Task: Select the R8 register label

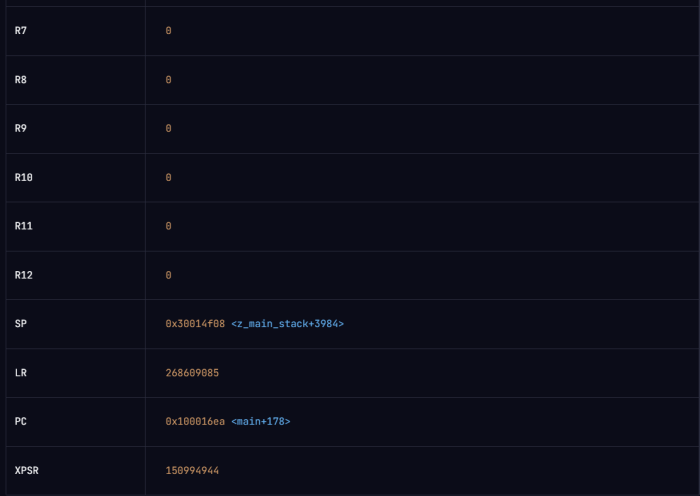Action: 21,80
